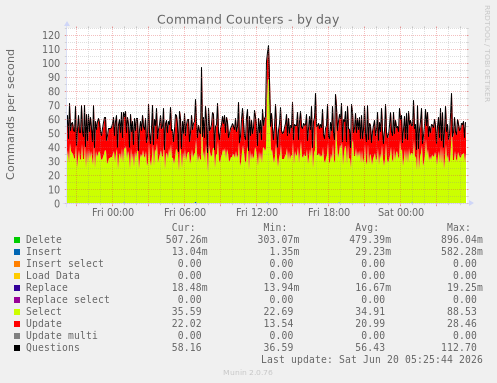
Task: Click the Insert max value 582.28m
Action: point(462,251)
